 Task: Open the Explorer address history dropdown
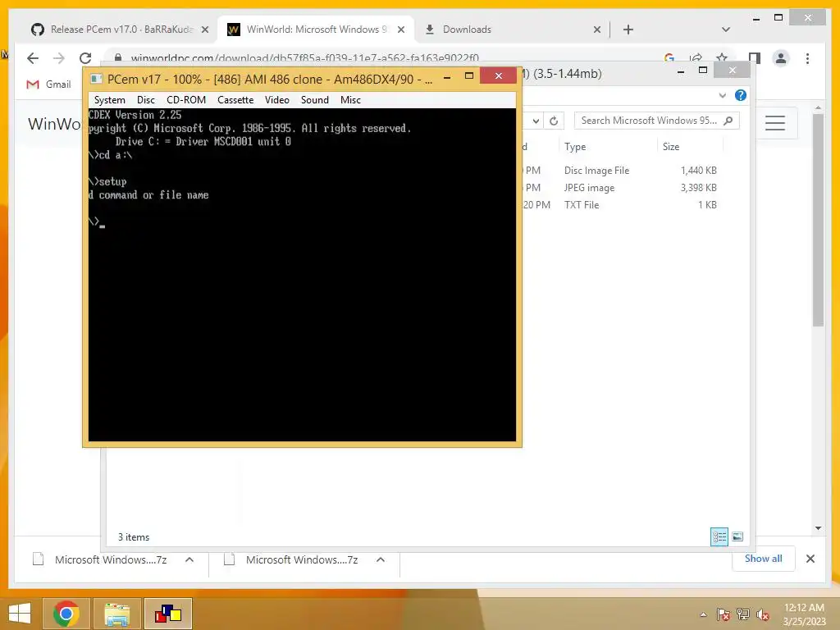(x=536, y=121)
